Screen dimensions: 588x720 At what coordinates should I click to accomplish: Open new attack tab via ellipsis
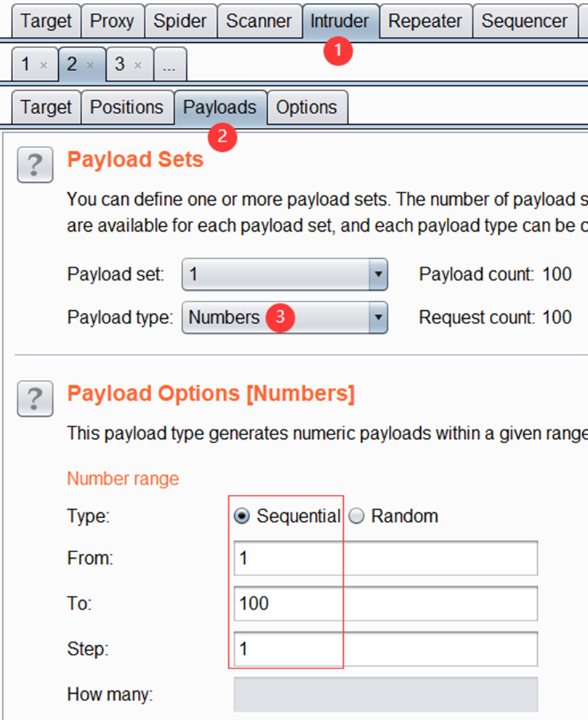pos(169,64)
